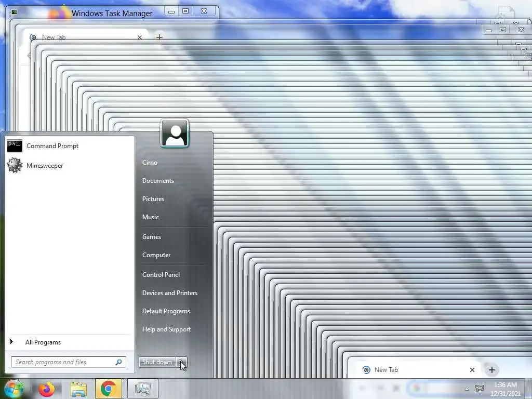Close the Windows Task Manager window
Viewport: 532px width, 399px height.
click(x=204, y=11)
